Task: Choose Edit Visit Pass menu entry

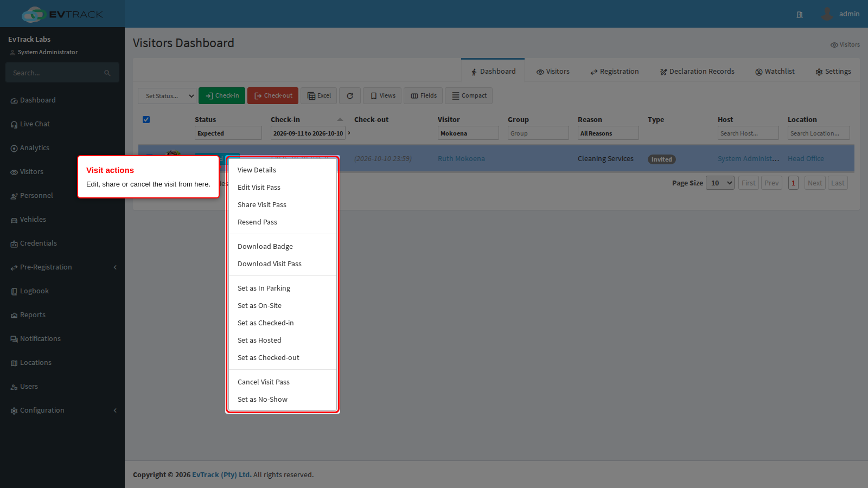Action: (283, 188)
